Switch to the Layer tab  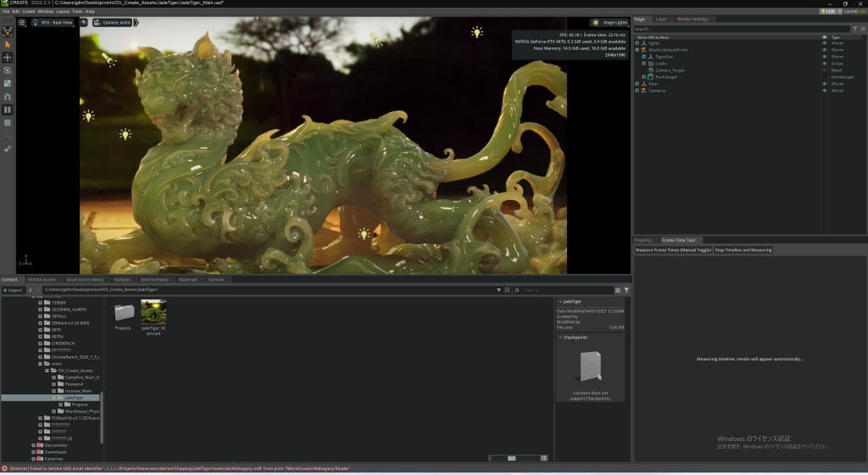[x=661, y=19]
